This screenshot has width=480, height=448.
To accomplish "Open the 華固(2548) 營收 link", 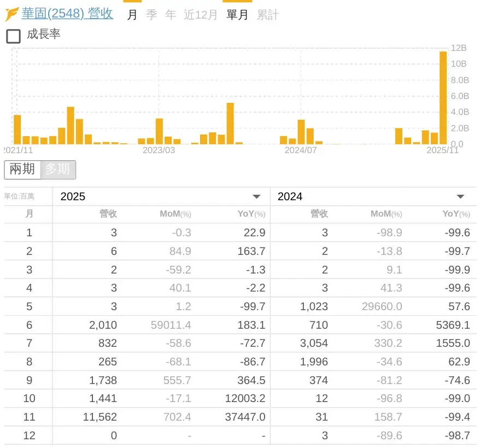I will [67, 14].
